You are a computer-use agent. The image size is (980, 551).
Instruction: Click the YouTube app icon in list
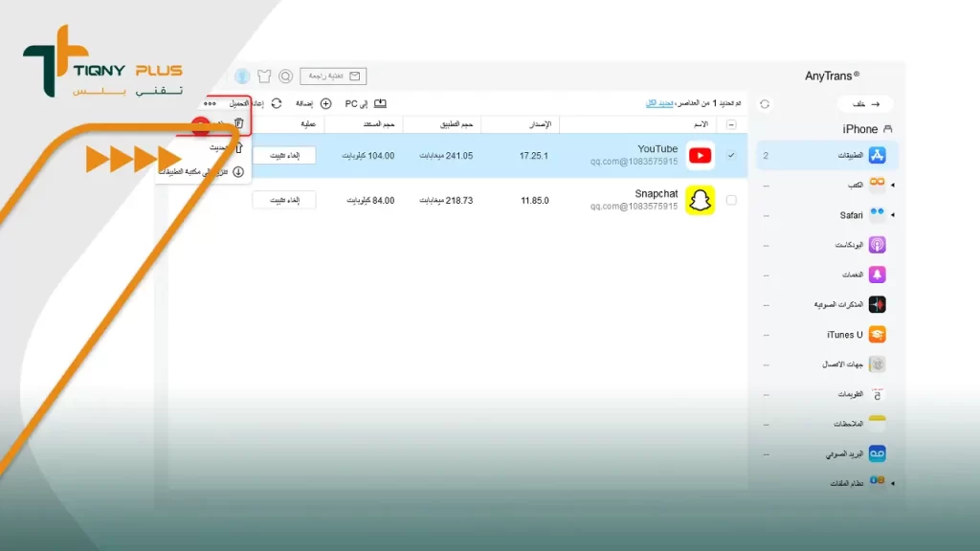coord(700,156)
